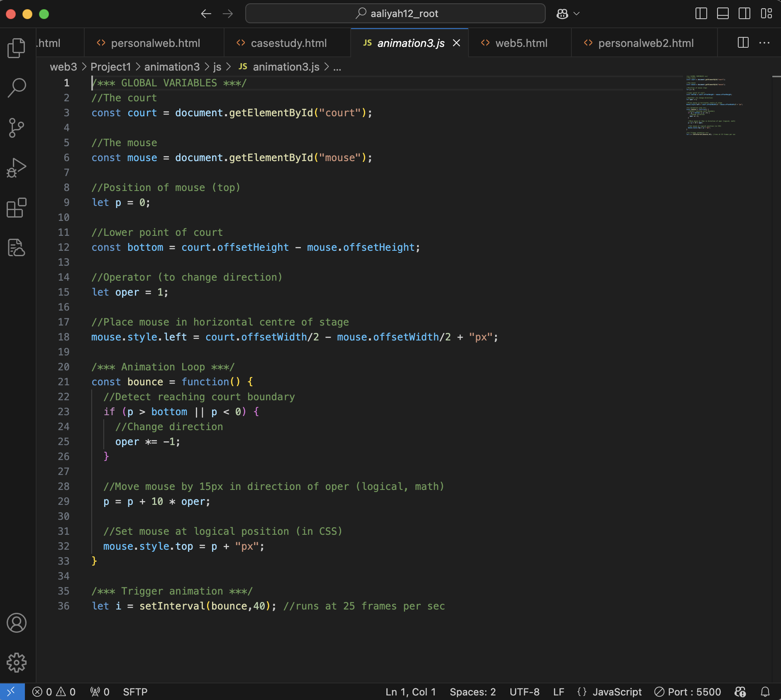Click the aaliyah12_root search field
Image resolution: width=781 pixels, height=700 pixels.
pos(395,14)
